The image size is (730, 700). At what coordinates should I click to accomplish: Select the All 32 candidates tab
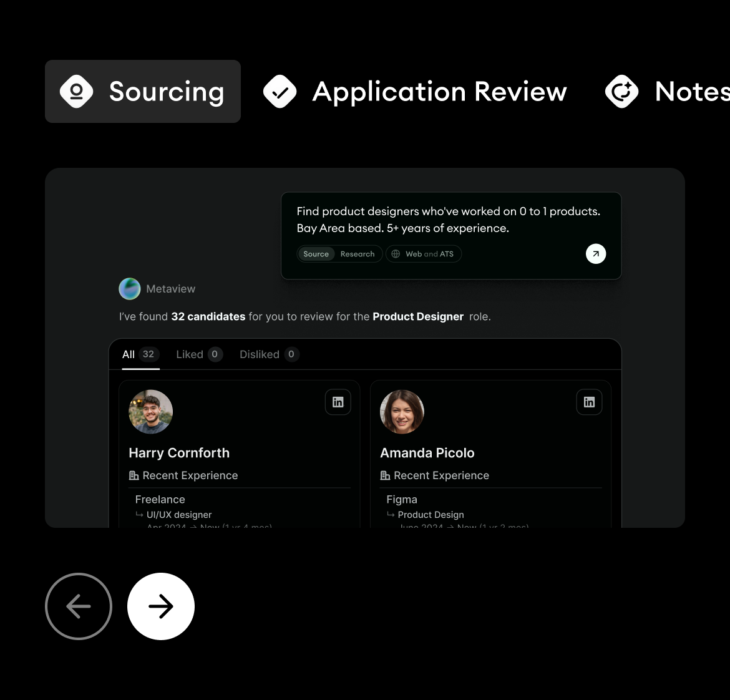(140, 354)
